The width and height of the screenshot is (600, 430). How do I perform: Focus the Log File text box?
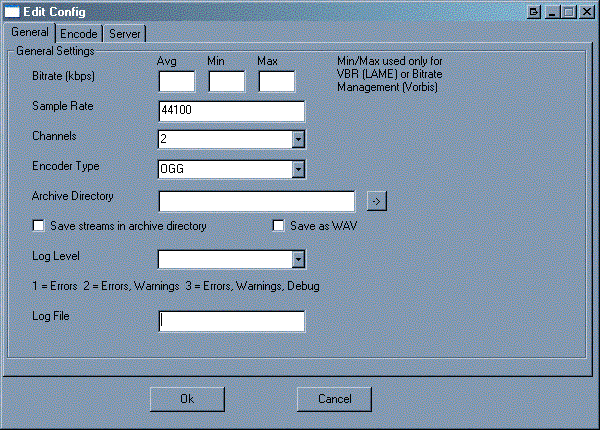(231, 321)
